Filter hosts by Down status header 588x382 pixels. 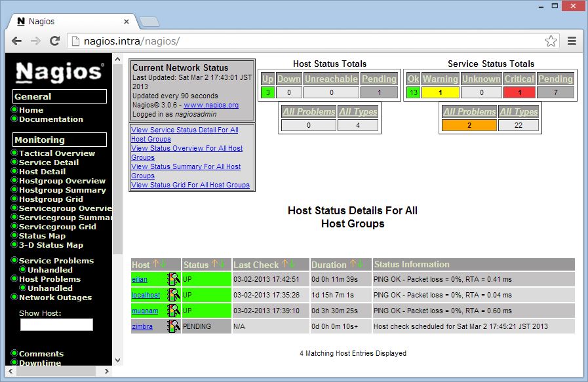288,79
